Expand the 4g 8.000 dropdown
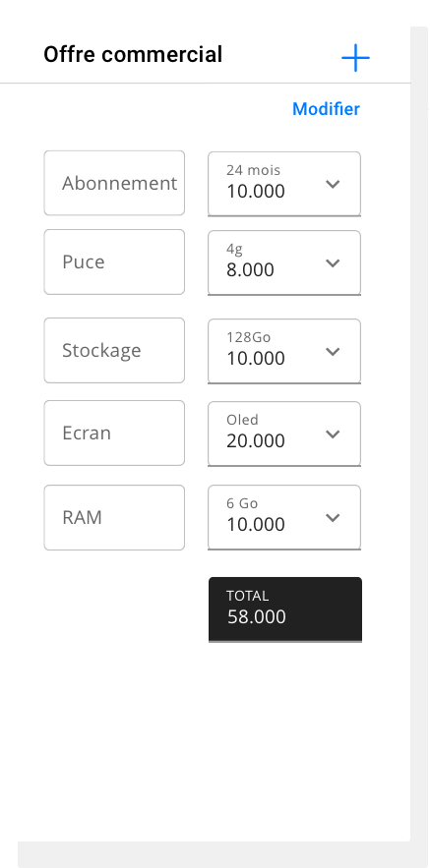 (x=284, y=262)
